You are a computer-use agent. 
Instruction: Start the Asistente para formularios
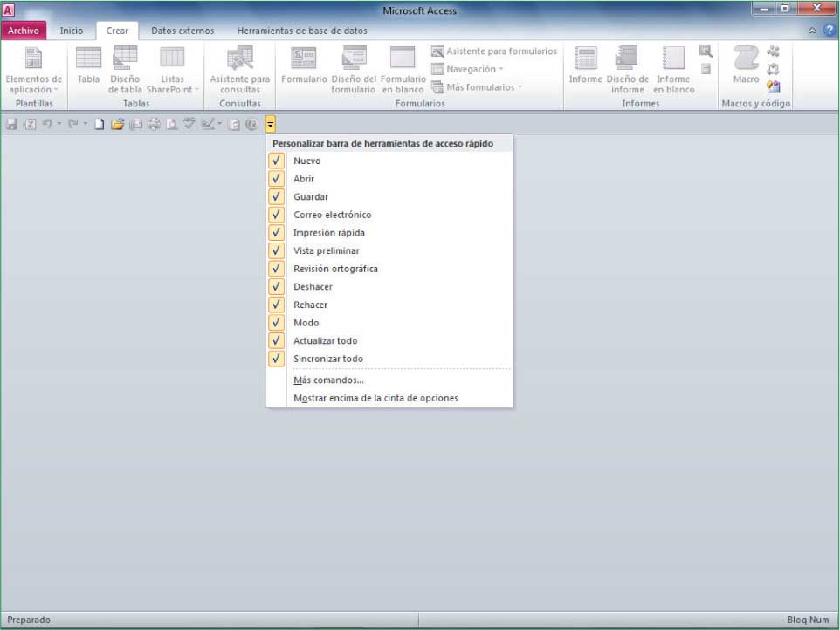[494, 51]
